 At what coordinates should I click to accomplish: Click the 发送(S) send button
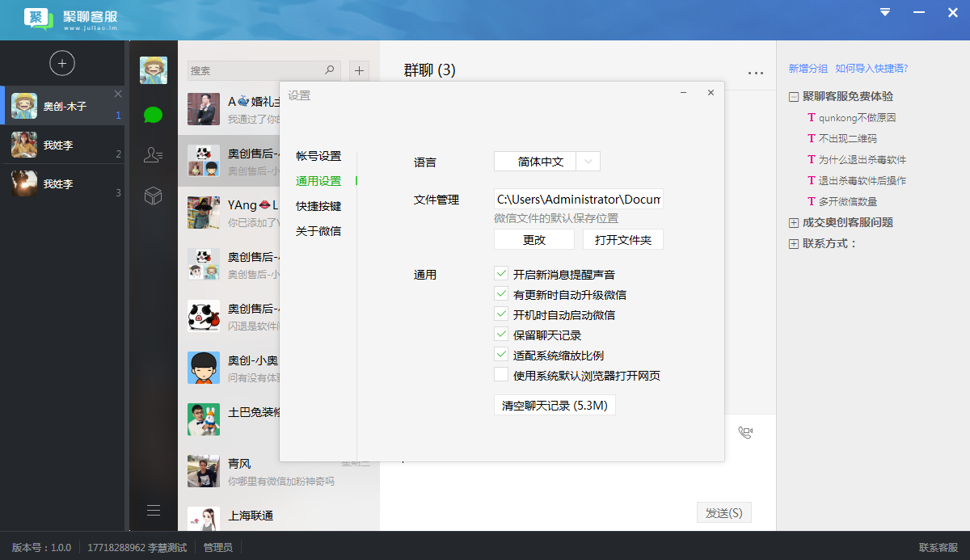pyautogui.click(x=724, y=513)
